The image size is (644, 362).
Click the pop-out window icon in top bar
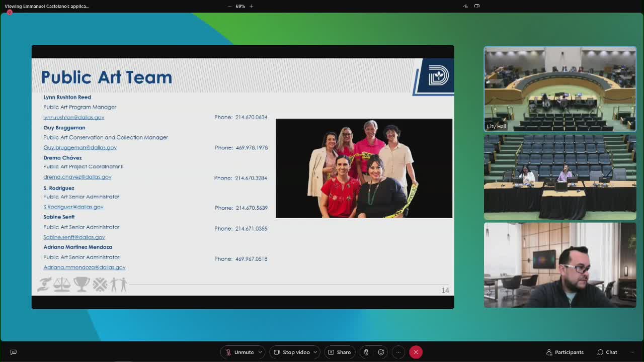coord(477,6)
